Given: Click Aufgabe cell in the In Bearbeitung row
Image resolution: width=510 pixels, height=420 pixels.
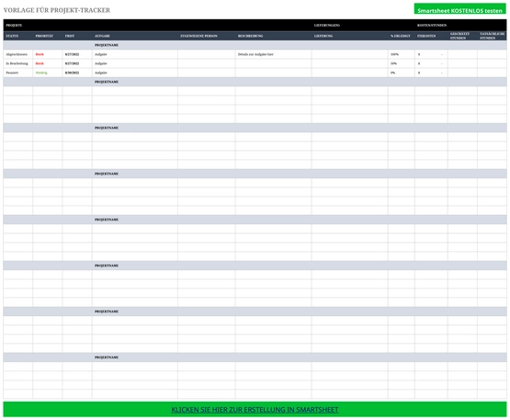Looking at the screenshot, I should click(135, 63).
